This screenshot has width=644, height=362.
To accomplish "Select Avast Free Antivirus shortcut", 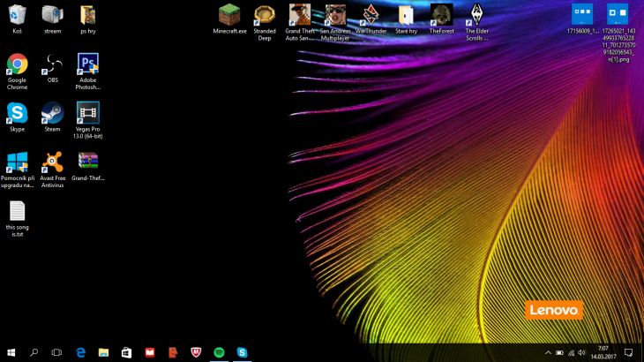I will pos(52,162).
